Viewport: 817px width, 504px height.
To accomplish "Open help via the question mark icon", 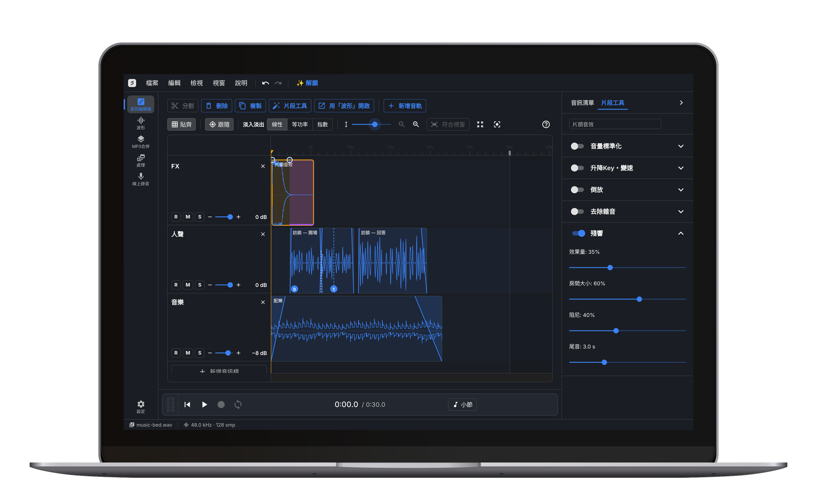I will click(546, 125).
